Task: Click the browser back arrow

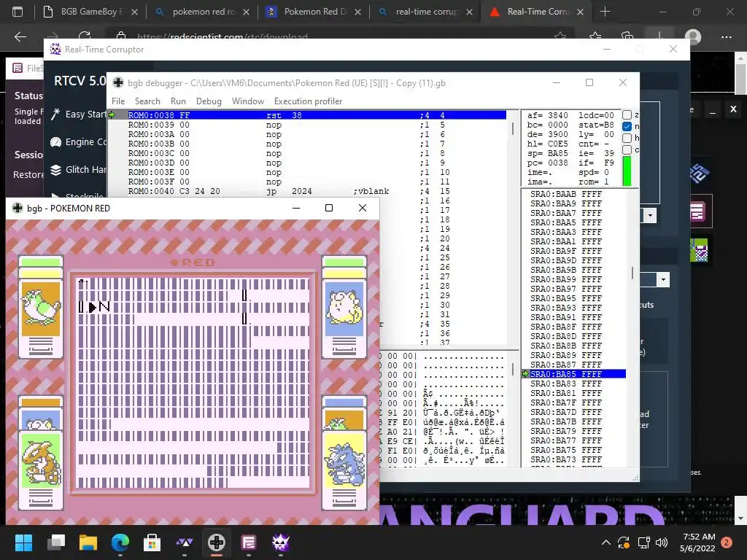Action: point(20,36)
